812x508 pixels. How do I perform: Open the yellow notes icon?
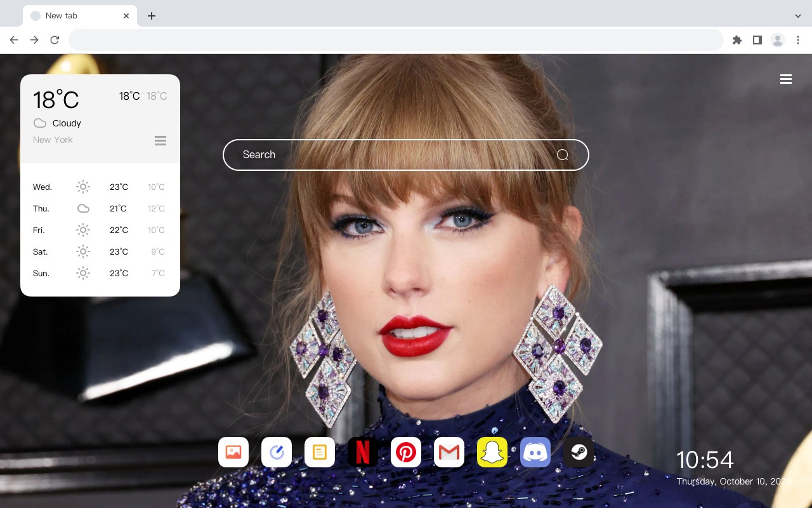pyautogui.click(x=320, y=452)
